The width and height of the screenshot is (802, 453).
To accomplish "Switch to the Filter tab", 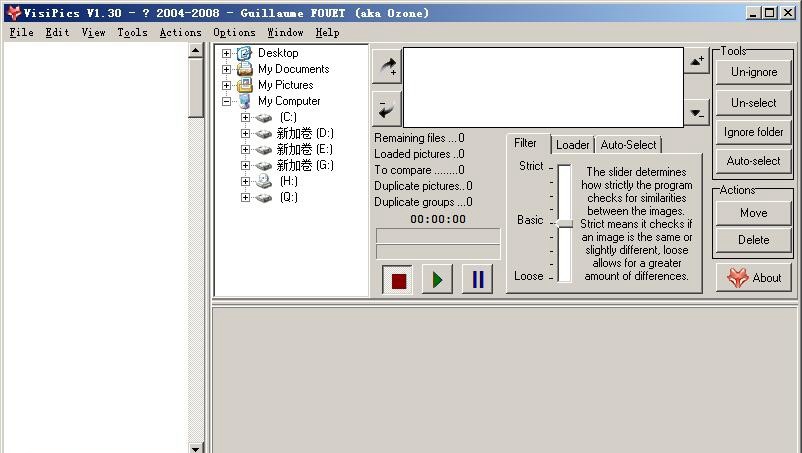I will pyautogui.click(x=525, y=143).
